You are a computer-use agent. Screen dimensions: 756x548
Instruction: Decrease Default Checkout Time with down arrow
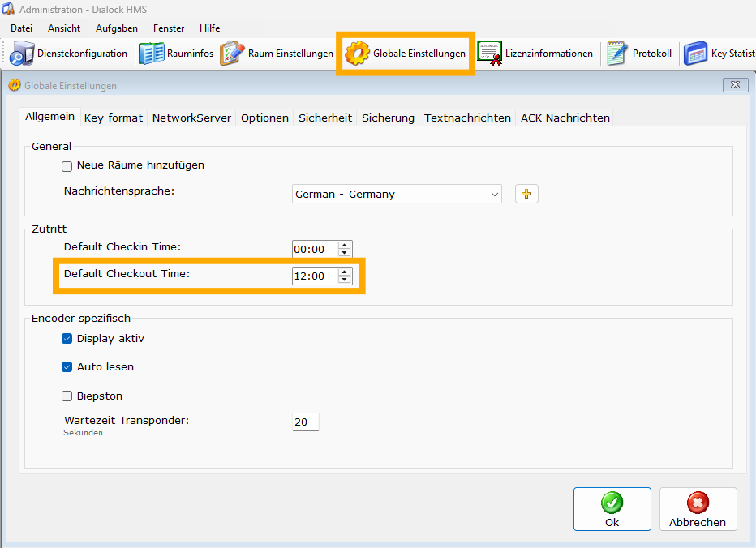click(x=345, y=280)
